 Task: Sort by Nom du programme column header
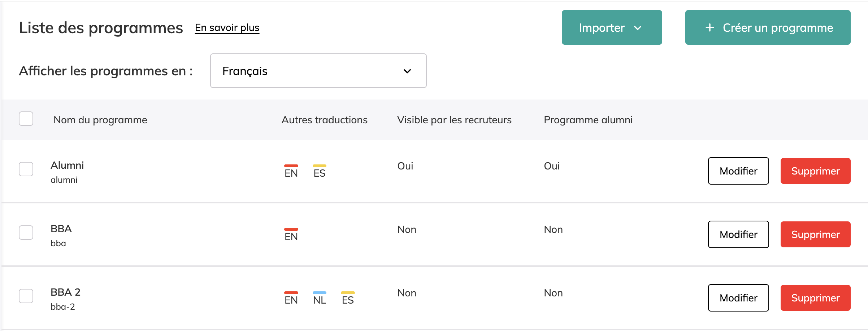[x=100, y=120]
